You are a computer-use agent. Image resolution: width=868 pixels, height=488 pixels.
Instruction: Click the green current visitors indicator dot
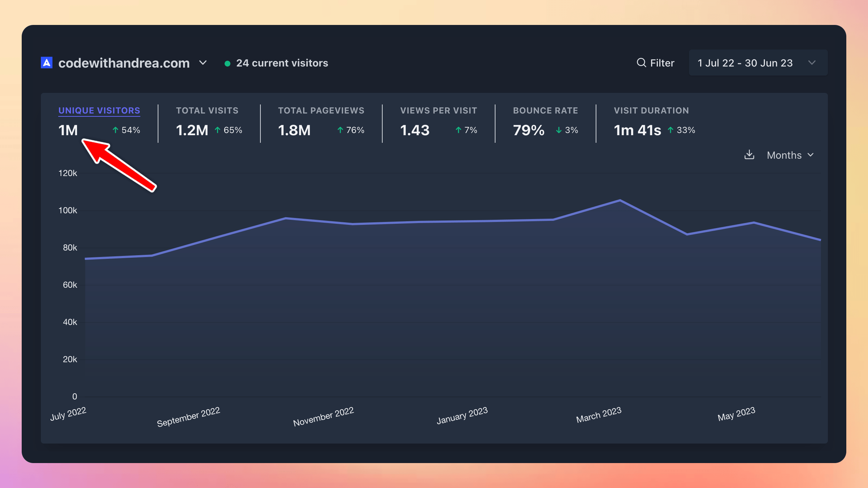[x=227, y=63]
